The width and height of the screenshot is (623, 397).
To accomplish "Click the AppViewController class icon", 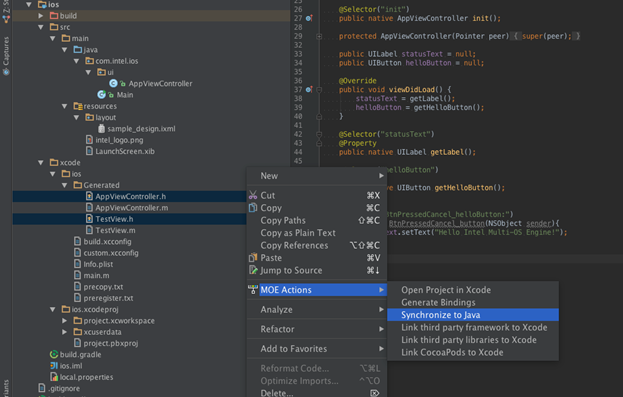I will click(113, 83).
